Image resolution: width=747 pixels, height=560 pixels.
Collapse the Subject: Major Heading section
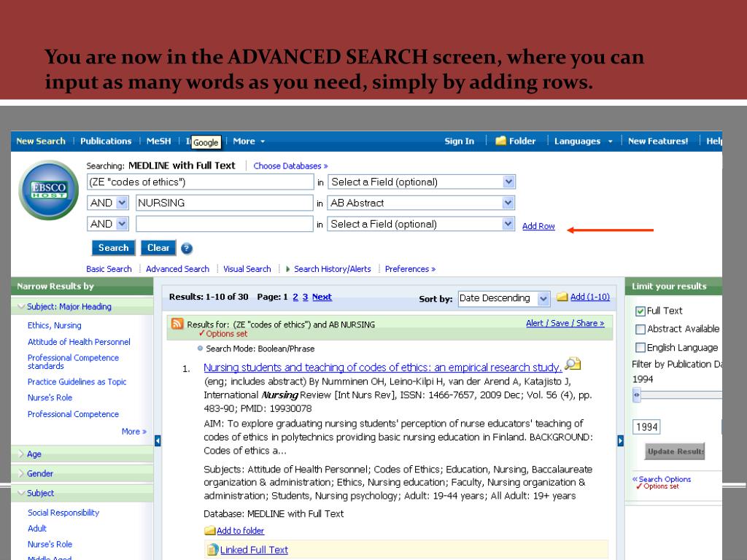(x=21, y=307)
